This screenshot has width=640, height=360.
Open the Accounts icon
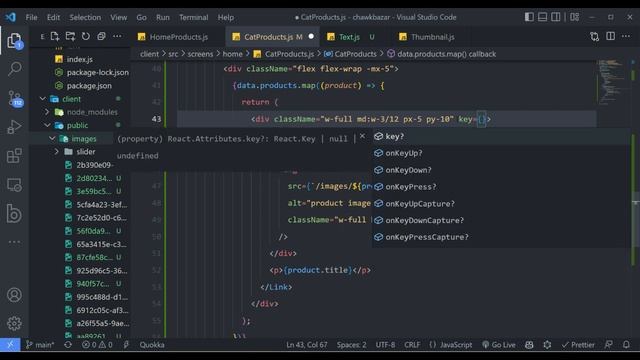14,295
